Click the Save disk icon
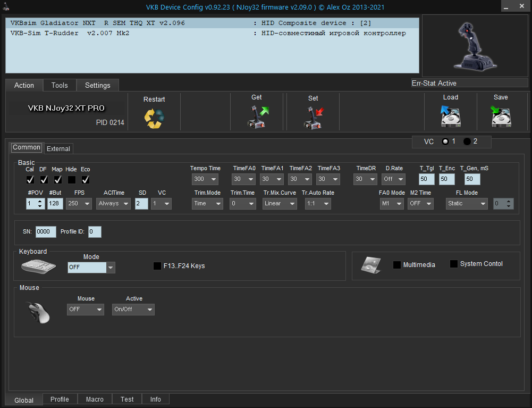Image resolution: width=532 pixels, height=408 pixels. pos(501,116)
